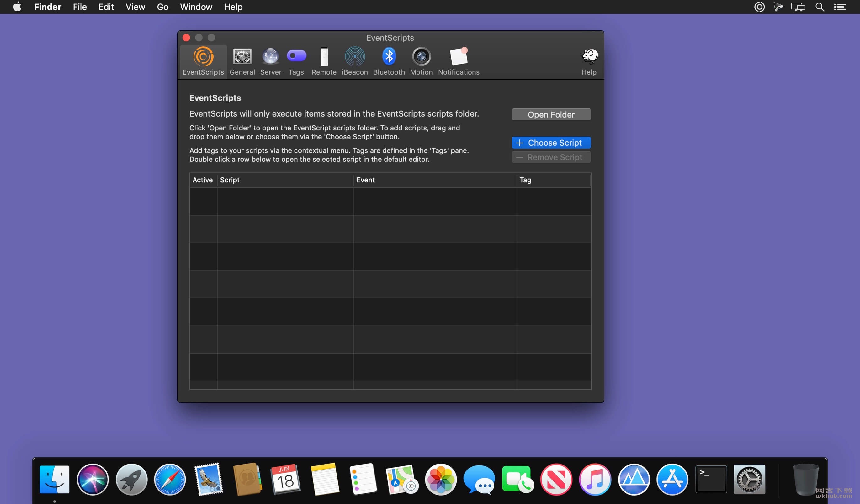The width and height of the screenshot is (860, 504).
Task: Sort by the Tag column header
Action: click(x=554, y=180)
